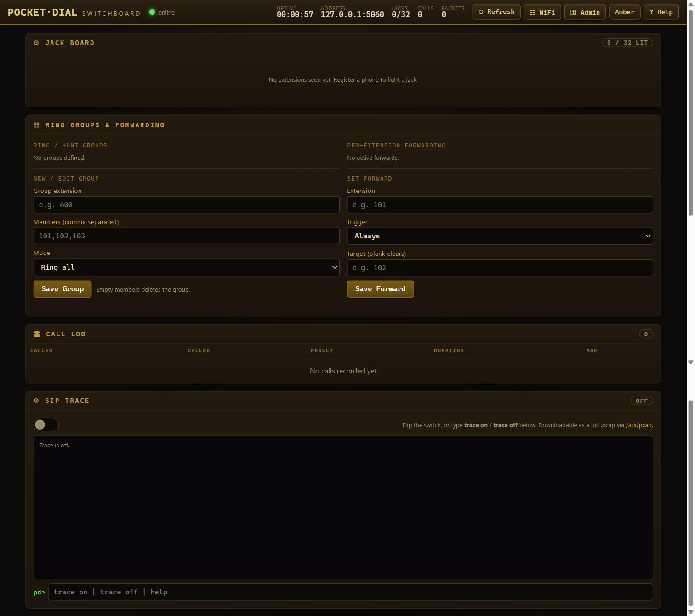Click the '0 / 32 LIT' badge
The image size is (695, 616).
point(627,43)
